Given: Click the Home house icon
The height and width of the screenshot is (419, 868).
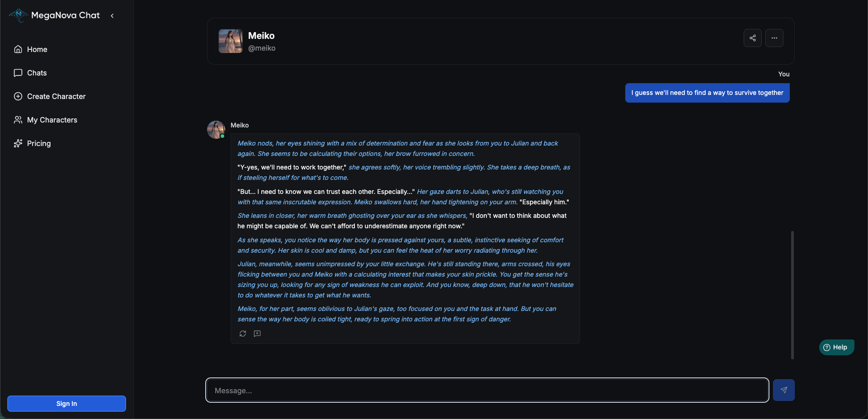Looking at the screenshot, I should 18,49.
